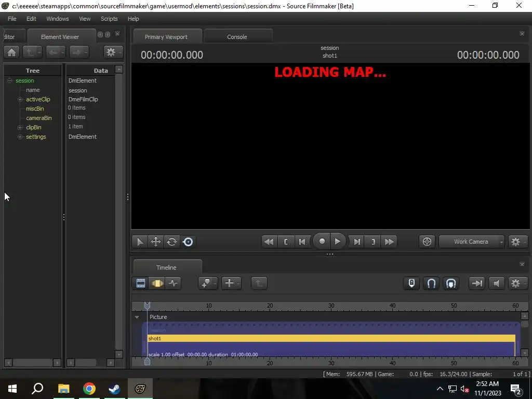Toggle timeline frame snapping magnet
The width and height of the screenshot is (532, 399).
click(x=451, y=283)
